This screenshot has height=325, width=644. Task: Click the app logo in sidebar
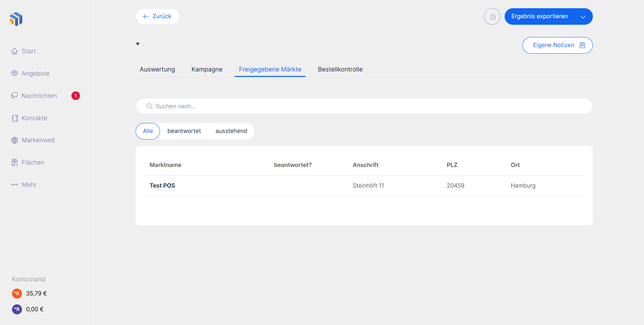[x=16, y=19]
